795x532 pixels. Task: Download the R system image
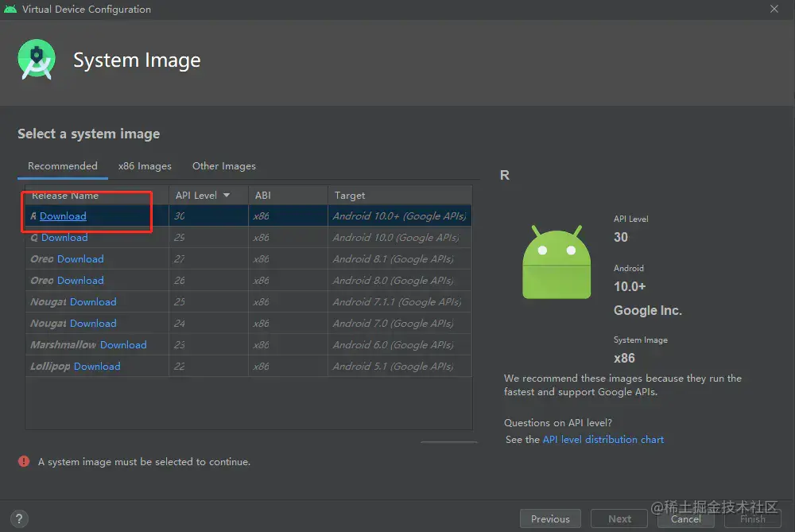click(x=63, y=216)
